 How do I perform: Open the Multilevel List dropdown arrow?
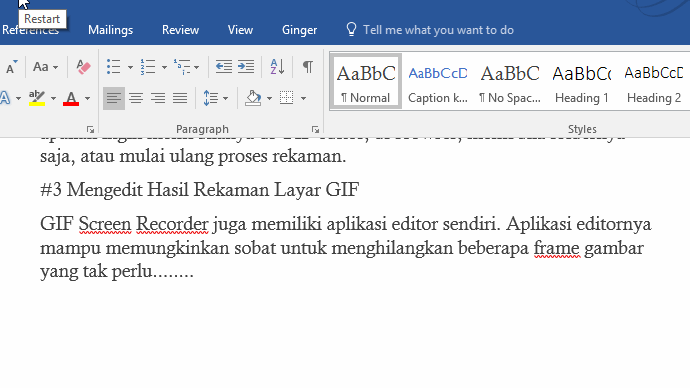coord(196,67)
